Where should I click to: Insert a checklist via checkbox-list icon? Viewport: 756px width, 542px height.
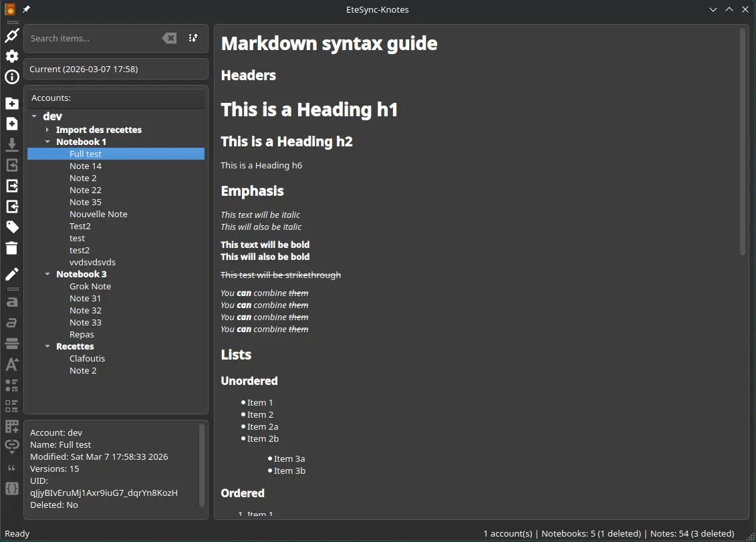[x=12, y=406]
